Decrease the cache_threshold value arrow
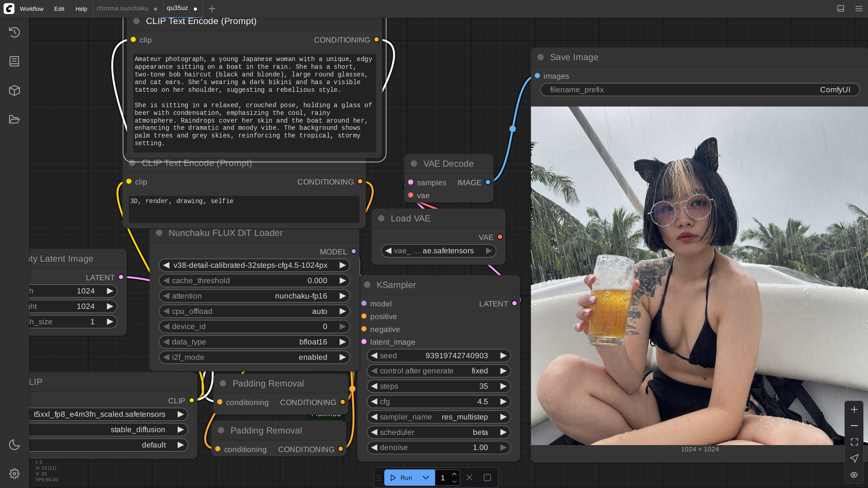The image size is (868, 488). pyautogui.click(x=166, y=280)
